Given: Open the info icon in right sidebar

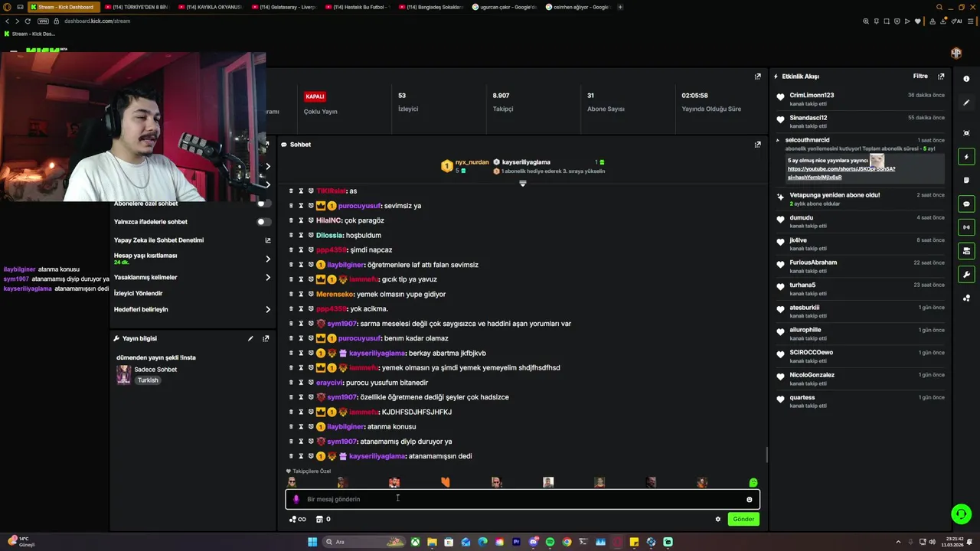Looking at the screenshot, I should 966,79.
